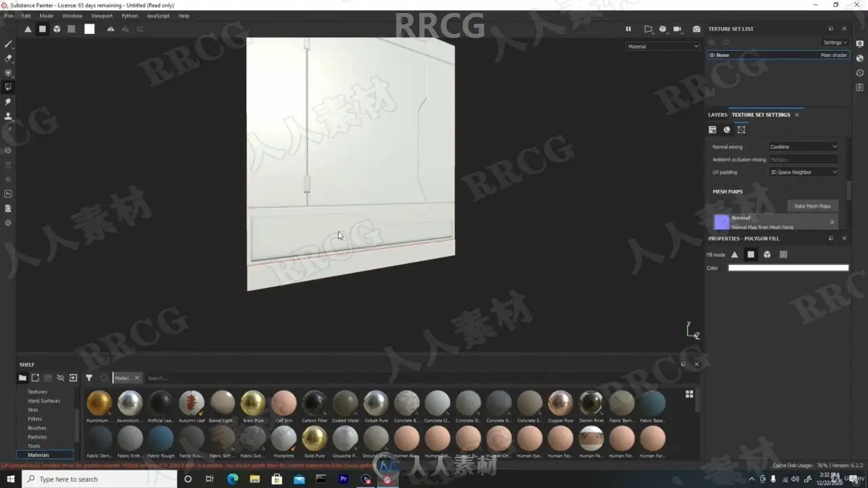Open the Edit menu
This screenshot has width=868, height=488.
click(x=26, y=16)
